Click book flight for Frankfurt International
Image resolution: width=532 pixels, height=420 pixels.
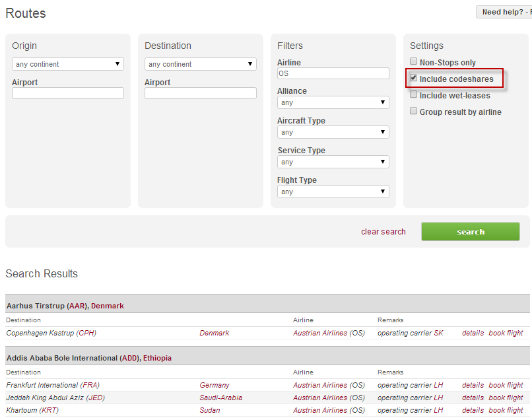pyautogui.click(x=506, y=385)
